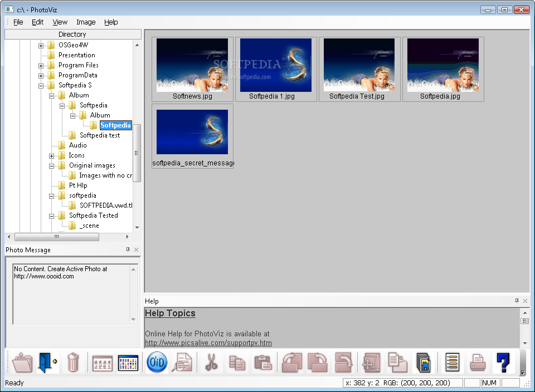535x392 pixels.
Task: Expand the OSGeo4W folder node
Action: pyautogui.click(x=41, y=46)
